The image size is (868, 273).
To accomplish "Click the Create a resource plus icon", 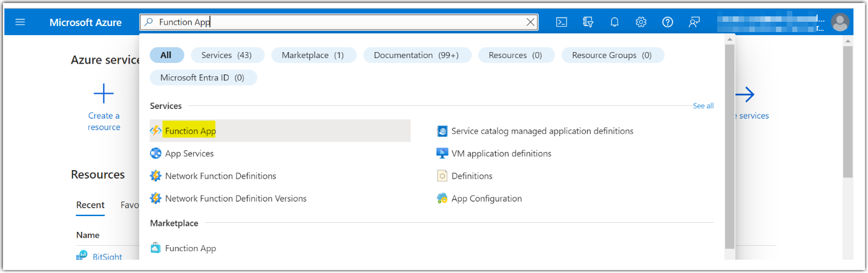I will 104,94.
